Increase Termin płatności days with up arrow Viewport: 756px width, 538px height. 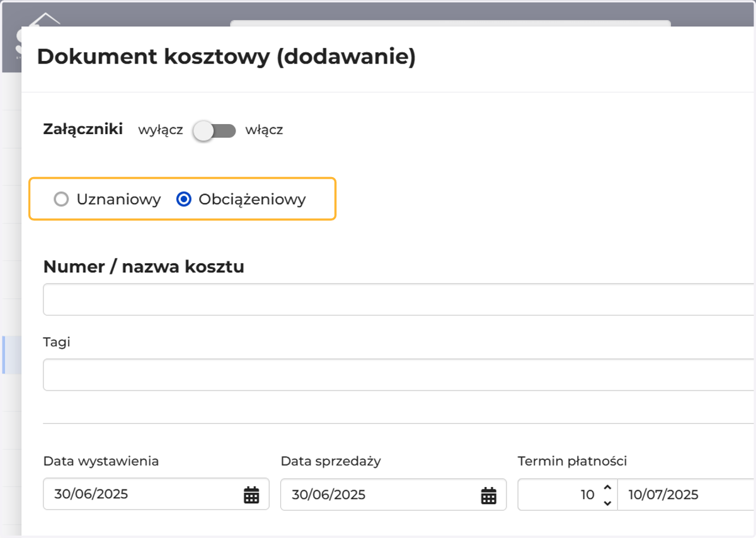pyautogui.click(x=607, y=488)
